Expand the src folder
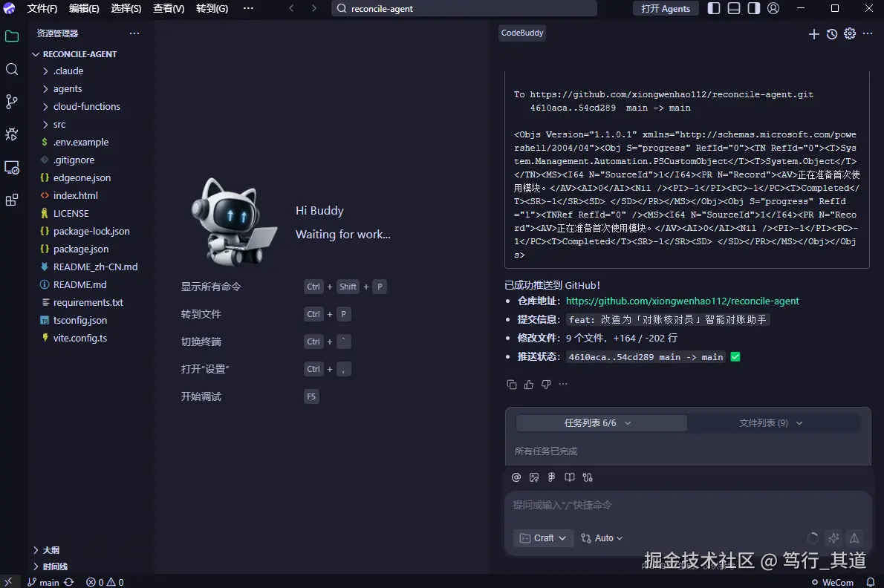The image size is (884, 588). pyautogui.click(x=59, y=125)
